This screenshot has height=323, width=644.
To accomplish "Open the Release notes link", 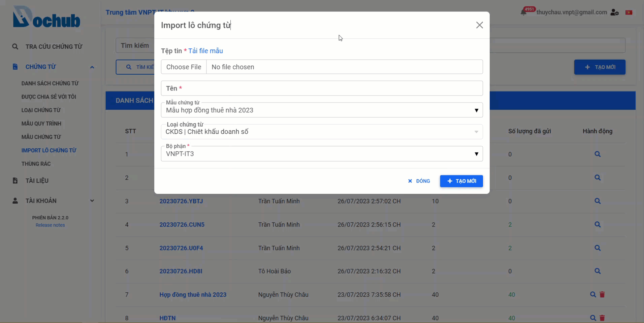I will tap(50, 225).
